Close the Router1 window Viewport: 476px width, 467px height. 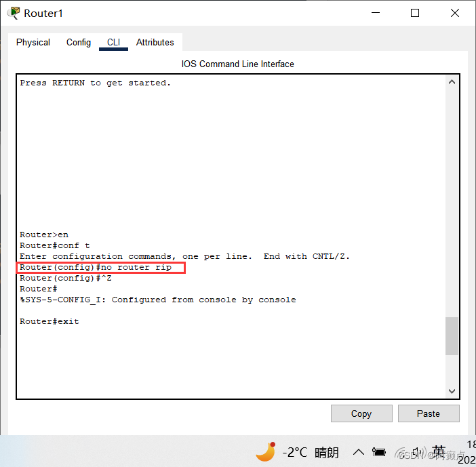click(454, 13)
